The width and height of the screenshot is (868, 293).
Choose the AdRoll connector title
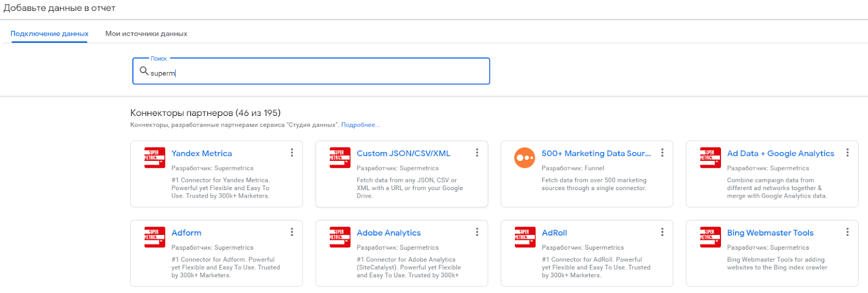point(554,233)
